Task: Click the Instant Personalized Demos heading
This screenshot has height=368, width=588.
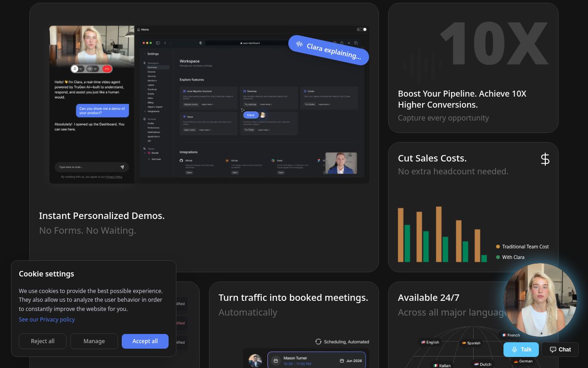Action: tap(102, 216)
